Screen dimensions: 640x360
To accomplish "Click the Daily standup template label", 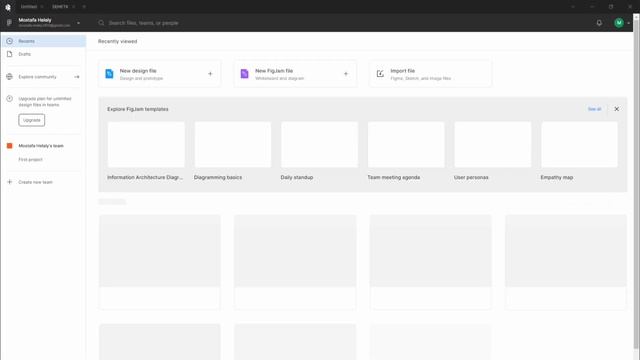I will point(297,178).
